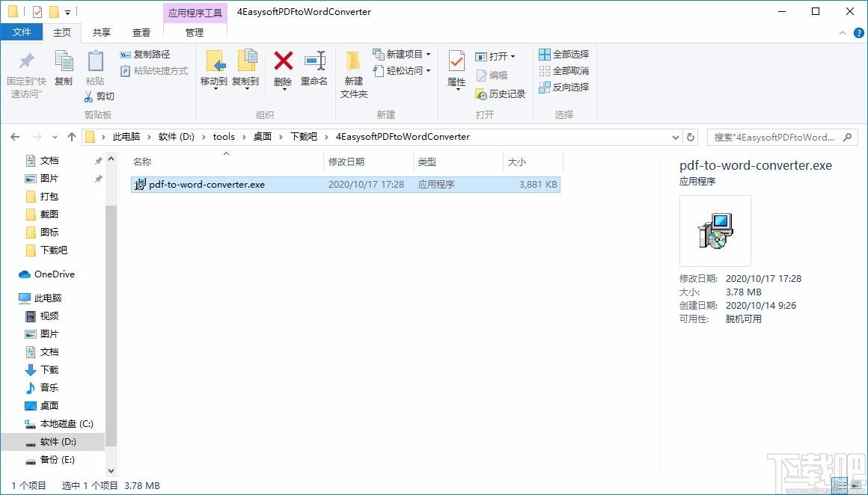This screenshot has width=868, height=495.
Task: Click the search box
Action: pyautogui.click(x=782, y=137)
